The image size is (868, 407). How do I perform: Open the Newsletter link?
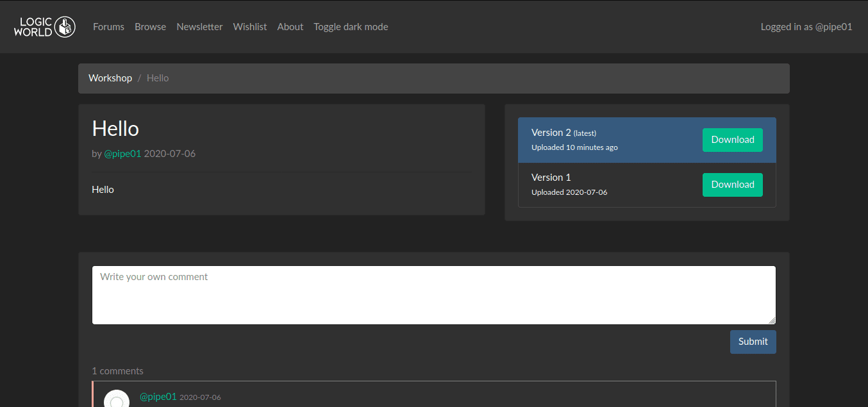pos(199,27)
